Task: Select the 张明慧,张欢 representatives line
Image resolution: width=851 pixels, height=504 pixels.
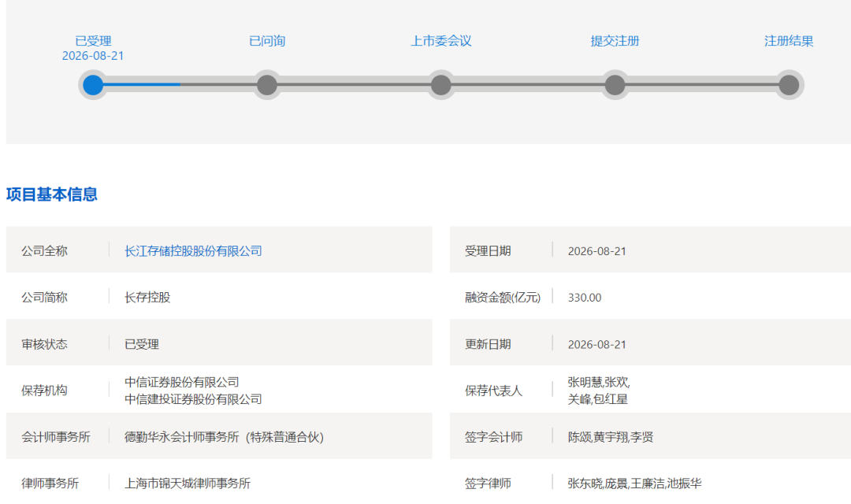Action: pyautogui.click(x=599, y=382)
